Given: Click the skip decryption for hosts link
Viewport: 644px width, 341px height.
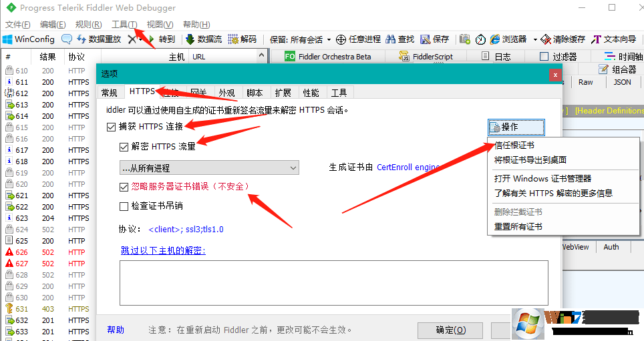Looking at the screenshot, I should coord(163,250).
